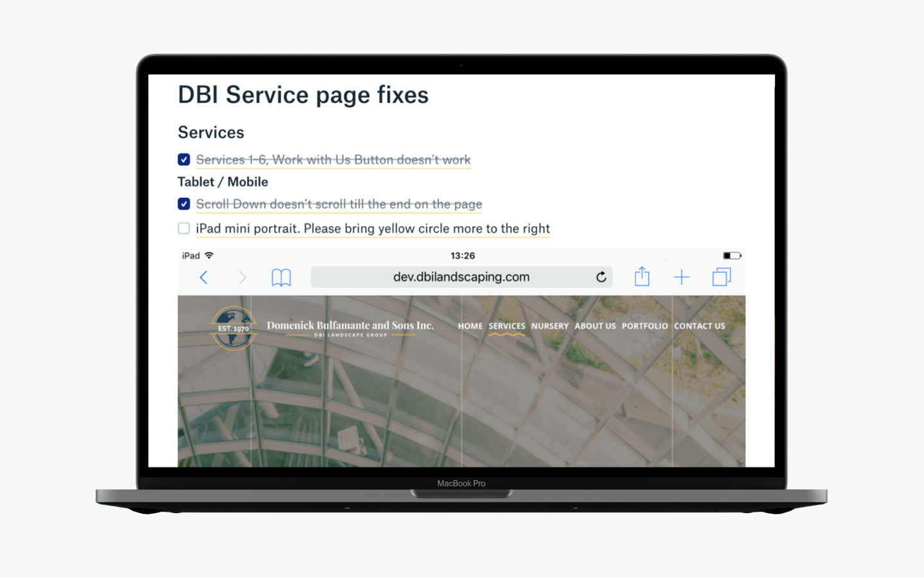Image resolution: width=924 pixels, height=578 pixels.
Task: Click the Scroll Down strikethrough task text
Action: (339, 204)
